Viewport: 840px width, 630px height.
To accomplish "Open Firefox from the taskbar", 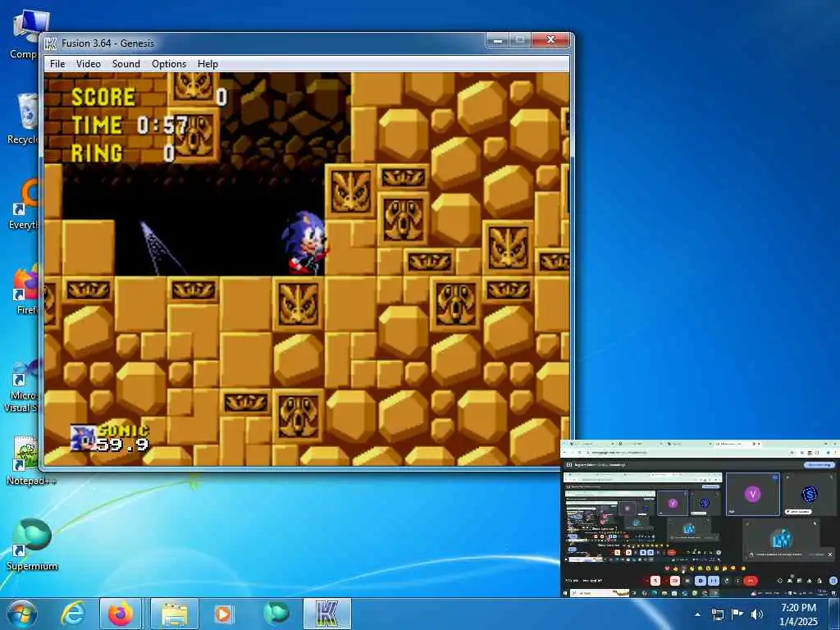I will point(121,614).
